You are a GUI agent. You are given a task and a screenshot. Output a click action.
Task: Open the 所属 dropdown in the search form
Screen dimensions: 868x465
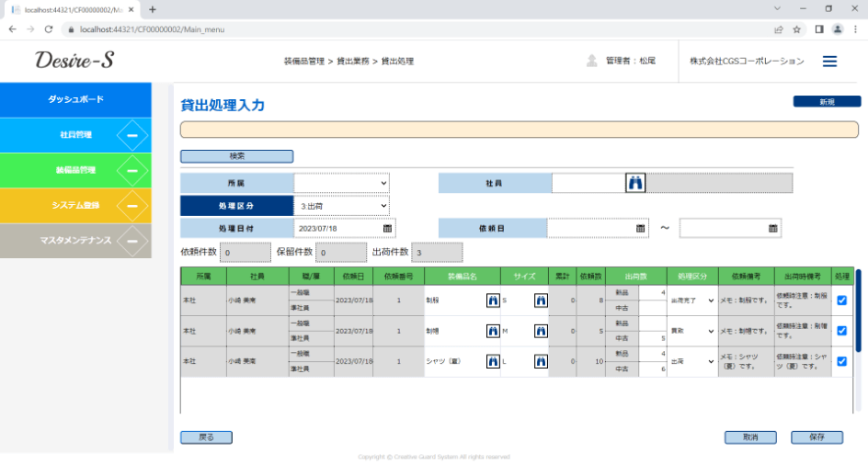click(x=341, y=183)
